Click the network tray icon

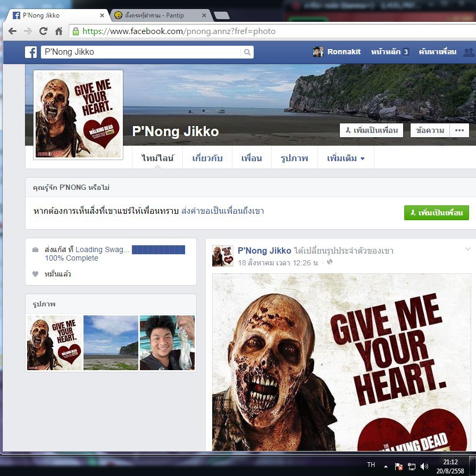(x=412, y=466)
